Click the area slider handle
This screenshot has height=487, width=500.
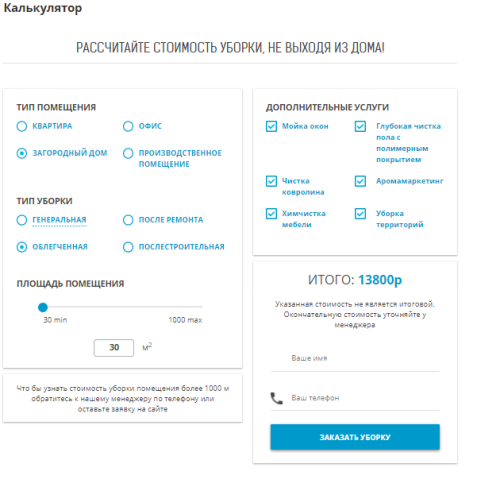click(43, 307)
